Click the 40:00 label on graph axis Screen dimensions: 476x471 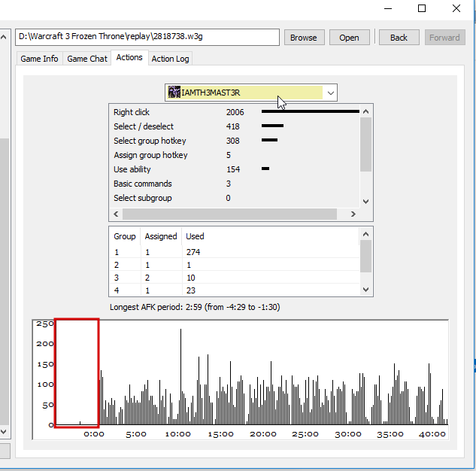[432, 434]
